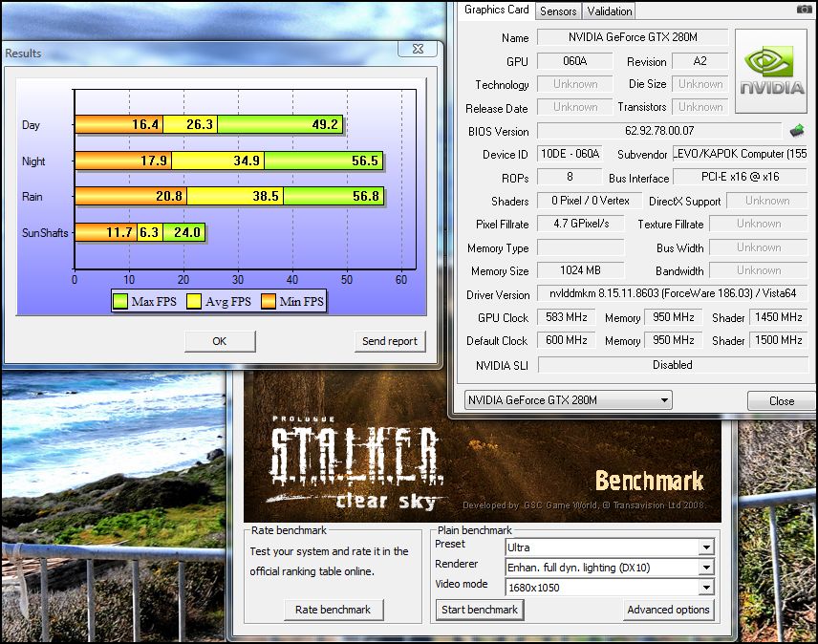Screen dimensions: 818x644
Task: Click the Send report button
Action: tap(390, 341)
